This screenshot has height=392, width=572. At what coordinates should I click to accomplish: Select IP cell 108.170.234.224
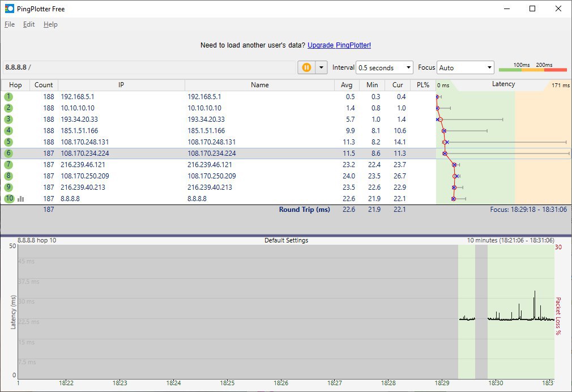click(x=84, y=154)
